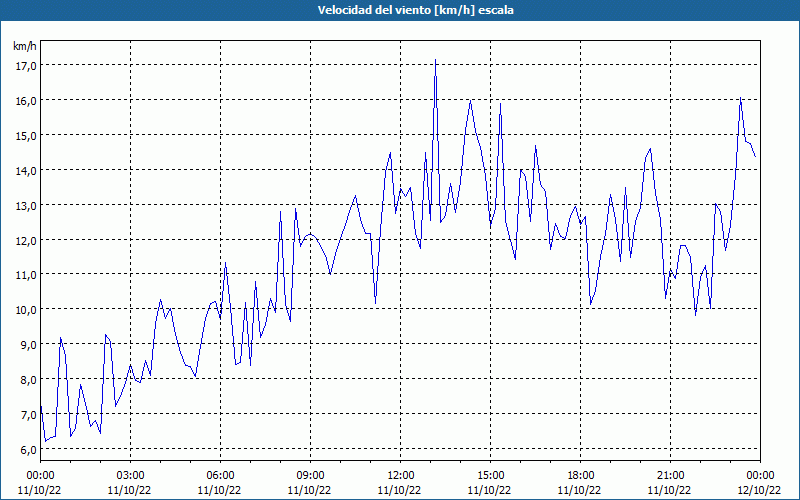This screenshot has height=500, width=800.
Task: Select the 10,0 y-axis label
Action: coord(26,310)
